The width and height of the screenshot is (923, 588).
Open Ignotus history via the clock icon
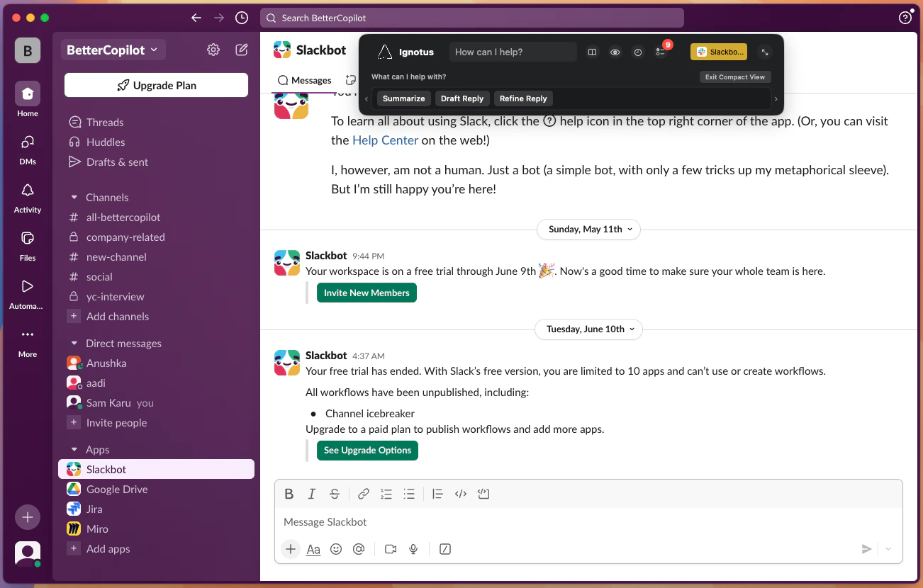point(637,52)
